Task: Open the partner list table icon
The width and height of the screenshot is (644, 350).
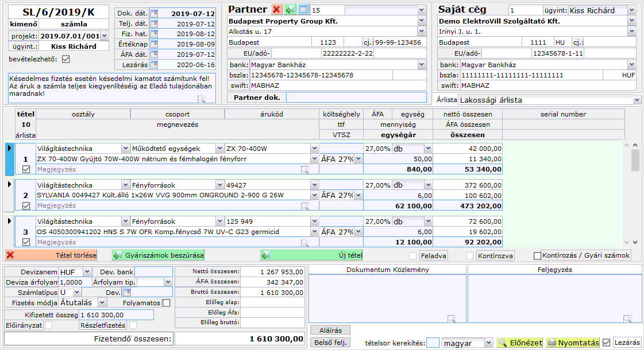Action: pos(303,10)
